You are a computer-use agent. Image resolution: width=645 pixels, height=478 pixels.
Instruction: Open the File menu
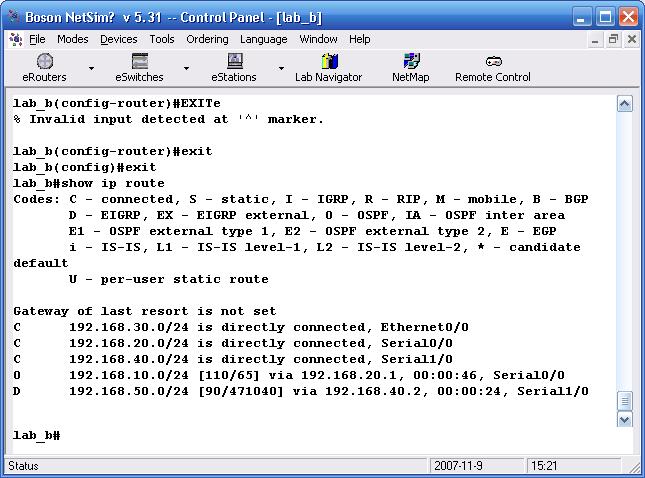tap(37, 39)
